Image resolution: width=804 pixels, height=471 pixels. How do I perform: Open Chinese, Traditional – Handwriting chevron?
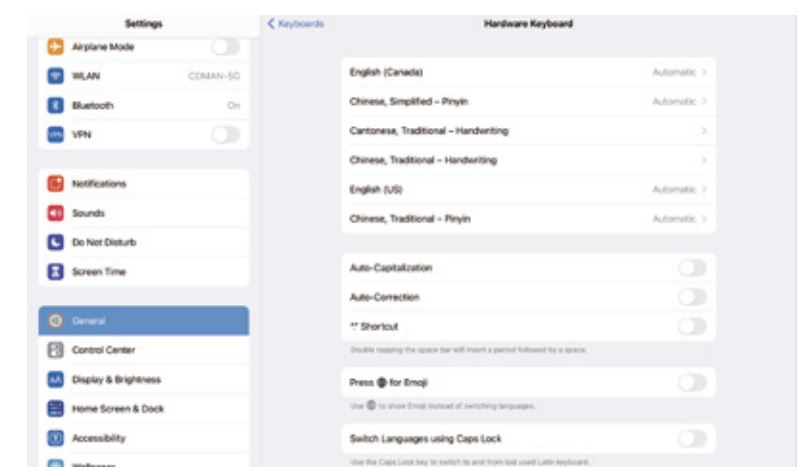coord(705,160)
